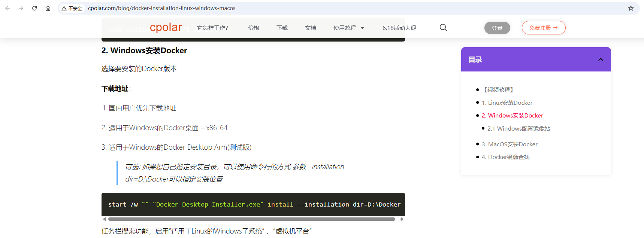Viewport: 644px width, 238px height.
Task: Open 适用于Windows的Docker桌面 – x86_64 download link
Action: [168, 128]
